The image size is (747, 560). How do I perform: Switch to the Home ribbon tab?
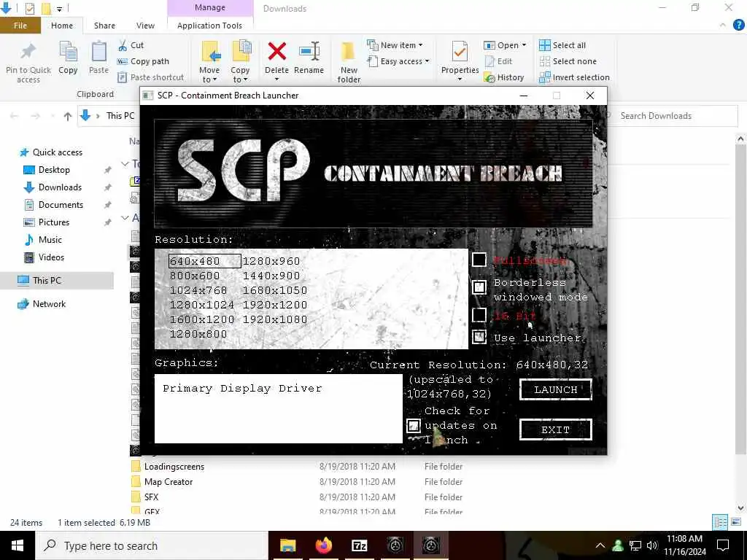tap(62, 26)
